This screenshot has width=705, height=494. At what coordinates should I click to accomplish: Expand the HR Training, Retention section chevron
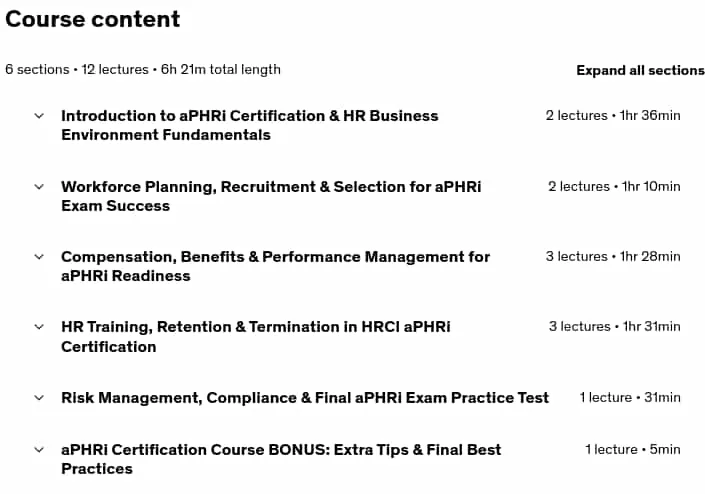(39, 327)
